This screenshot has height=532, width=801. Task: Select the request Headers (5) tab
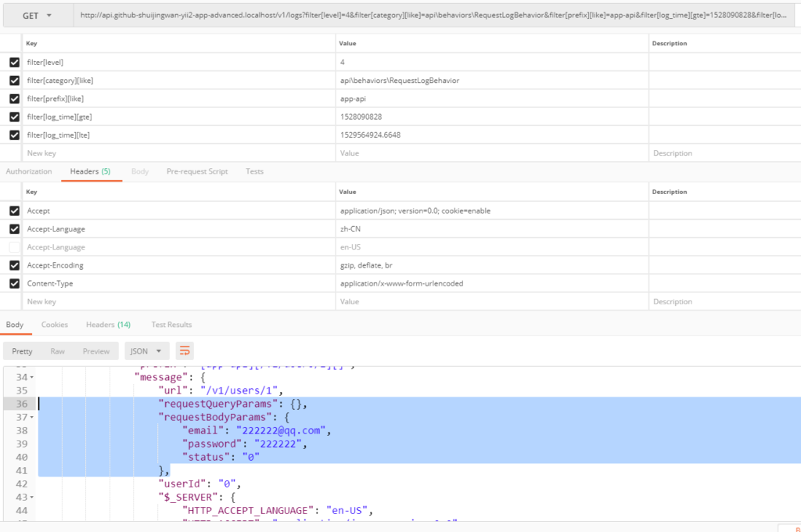[91, 171]
